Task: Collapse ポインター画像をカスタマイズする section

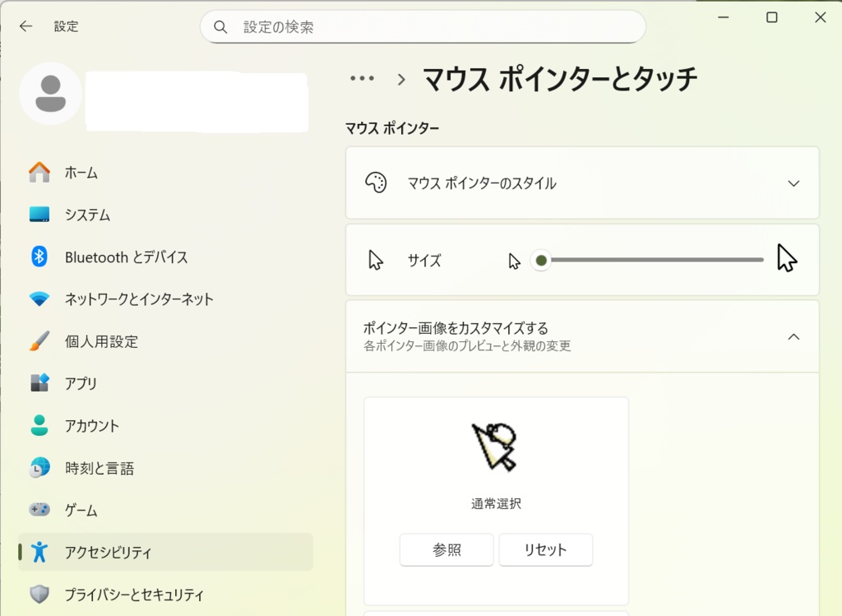Action: tap(793, 336)
